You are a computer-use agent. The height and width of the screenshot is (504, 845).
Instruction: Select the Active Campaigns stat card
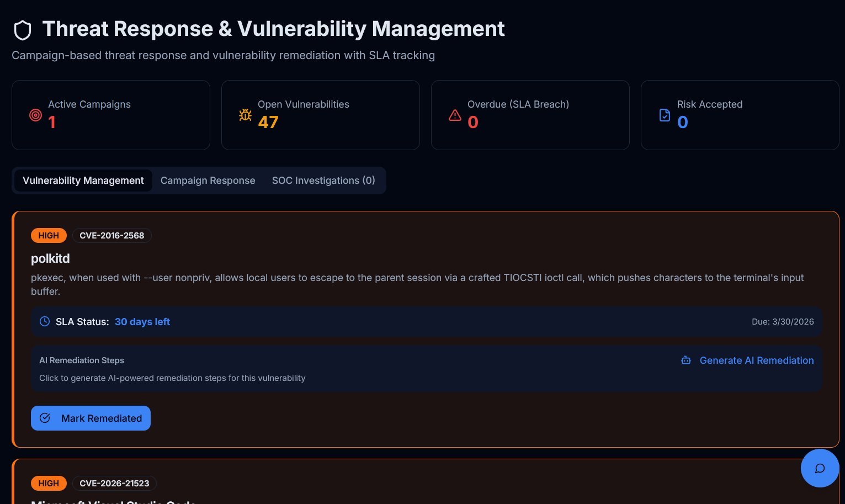[x=110, y=115]
